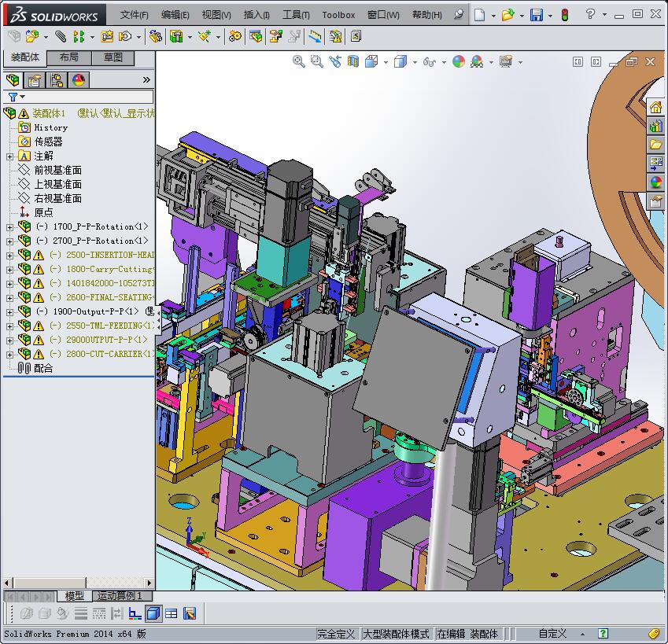Image resolution: width=668 pixels, height=644 pixels.
Task: Click the Zoom to Fit magnifier icon
Action: tap(299, 61)
